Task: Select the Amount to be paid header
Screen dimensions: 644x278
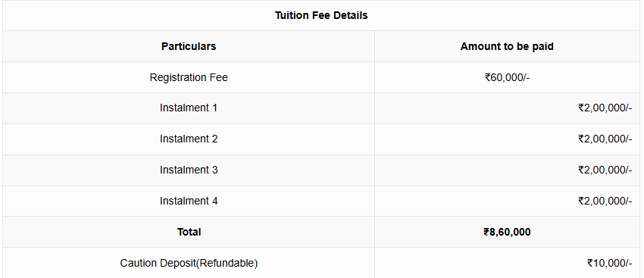Action: click(507, 46)
